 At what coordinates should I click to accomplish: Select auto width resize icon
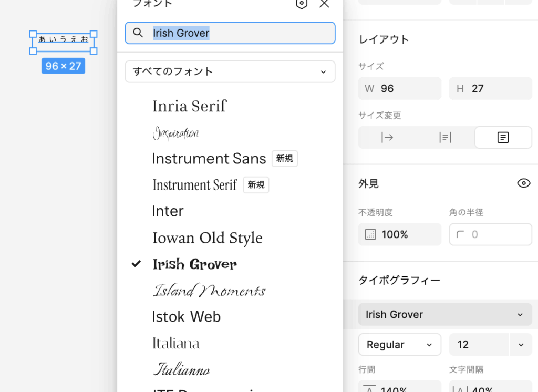[387, 138]
